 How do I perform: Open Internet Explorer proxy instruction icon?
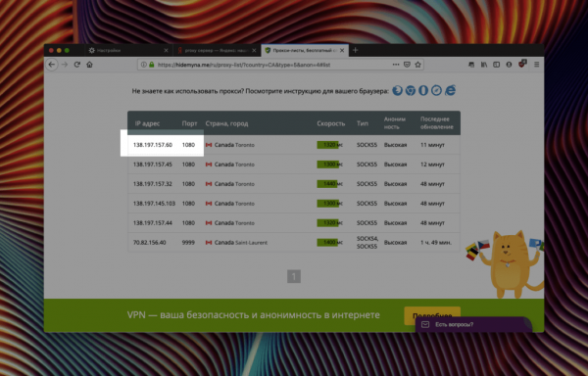[450, 90]
